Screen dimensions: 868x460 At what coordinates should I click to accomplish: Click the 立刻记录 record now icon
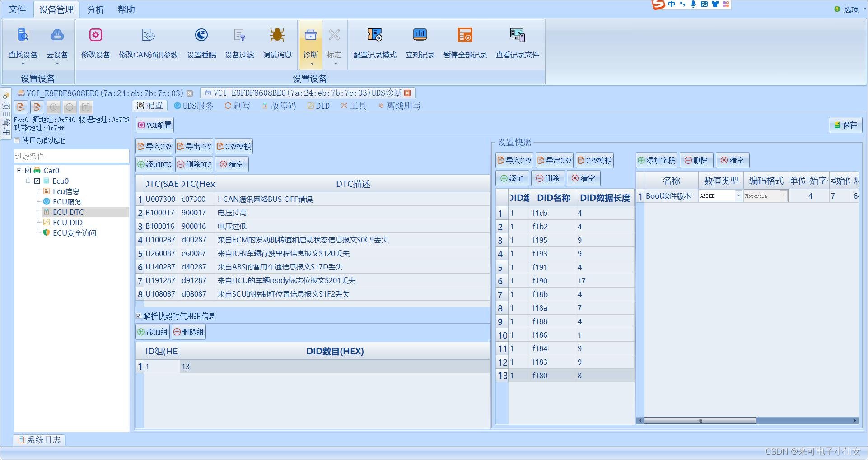(x=420, y=43)
